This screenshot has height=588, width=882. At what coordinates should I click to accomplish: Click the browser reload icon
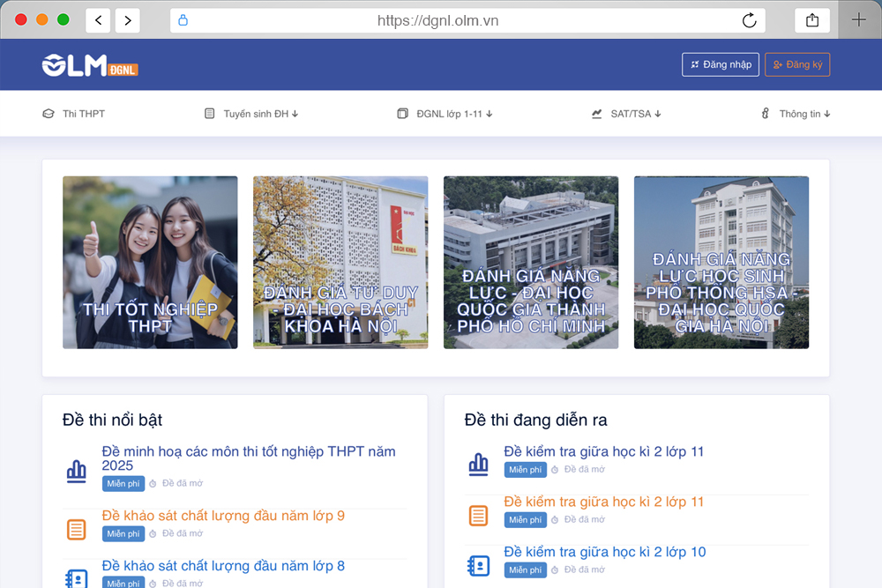click(x=749, y=19)
